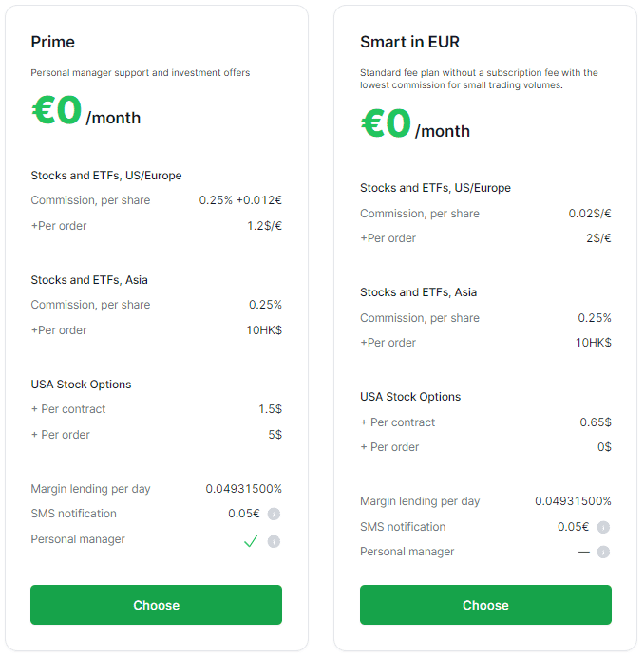Click info icon beside Prime Personal manager
Viewport: 644px width, 657px height.
pyautogui.click(x=274, y=541)
